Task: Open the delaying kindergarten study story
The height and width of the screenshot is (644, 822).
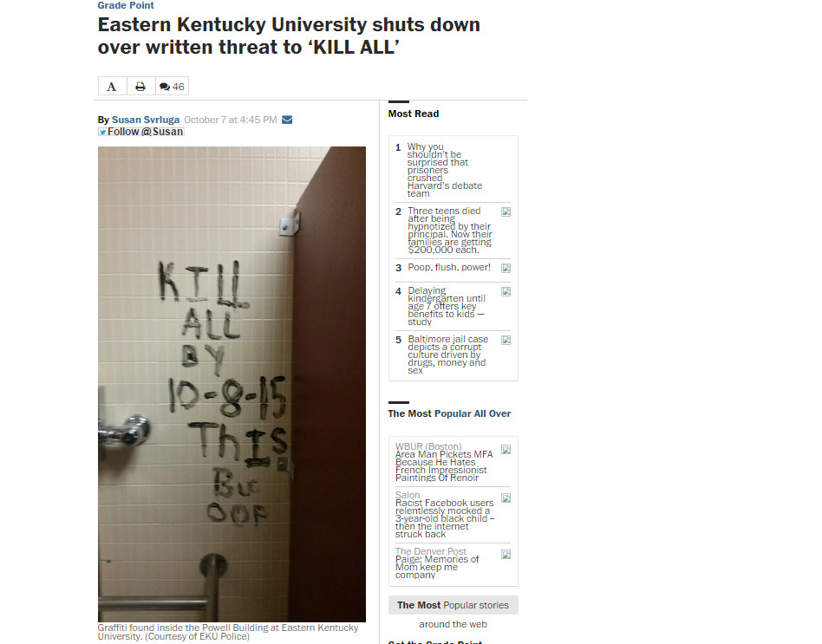Action: [447, 306]
